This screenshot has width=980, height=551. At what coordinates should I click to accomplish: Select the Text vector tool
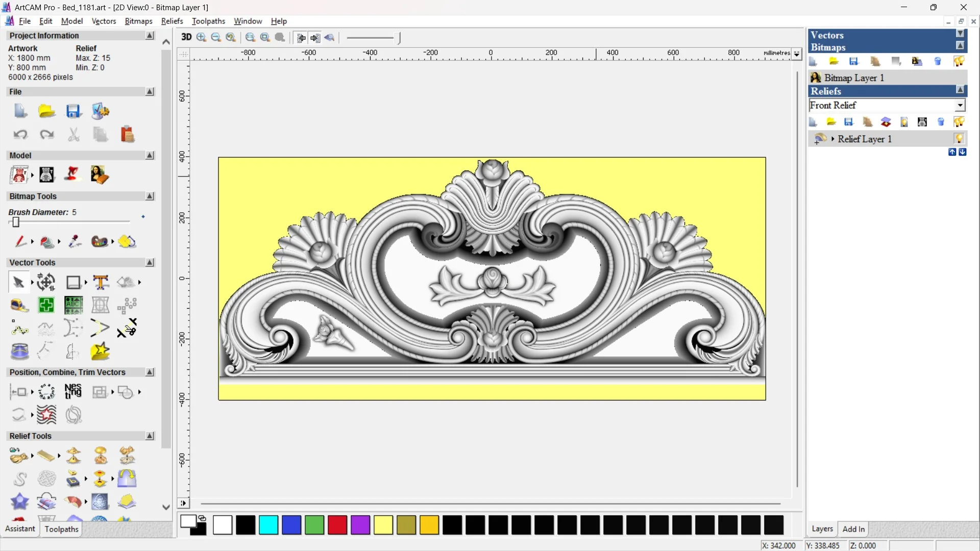point(101,282)
